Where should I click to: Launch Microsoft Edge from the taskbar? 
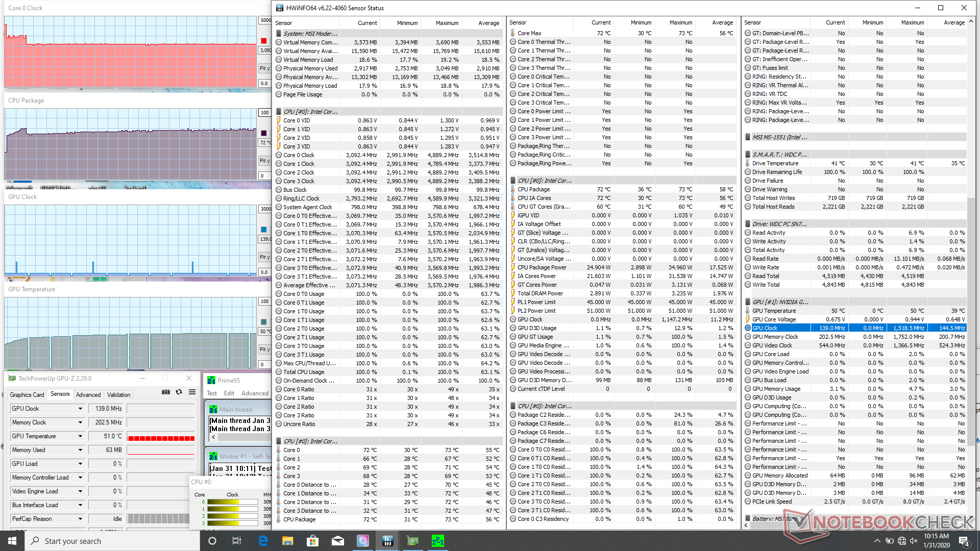[263, 541]
